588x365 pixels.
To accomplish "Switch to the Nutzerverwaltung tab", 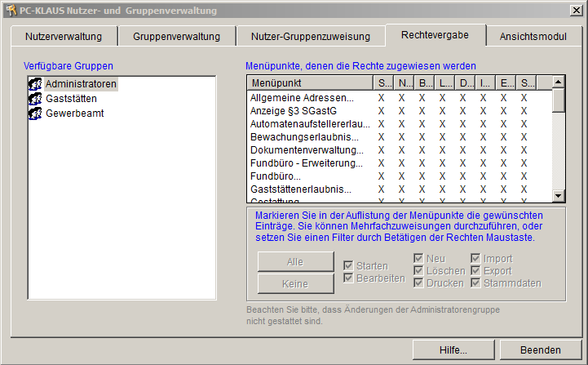I will [x=64, y=37].
